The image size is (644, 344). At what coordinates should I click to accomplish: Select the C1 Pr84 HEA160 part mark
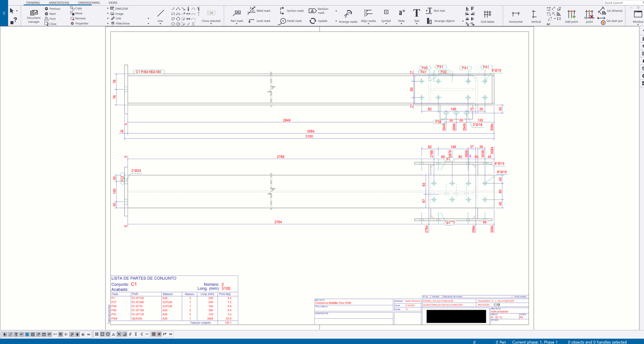pyautogui.click(x=149, y=72)
